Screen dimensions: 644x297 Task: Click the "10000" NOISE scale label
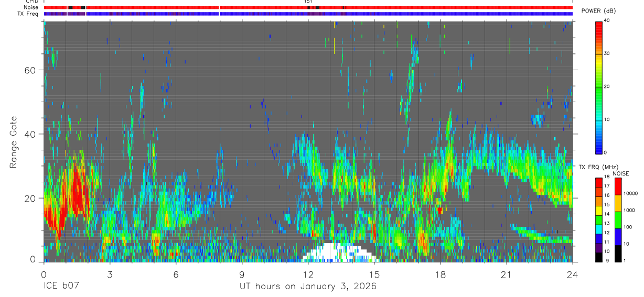(x=630, y=193)
